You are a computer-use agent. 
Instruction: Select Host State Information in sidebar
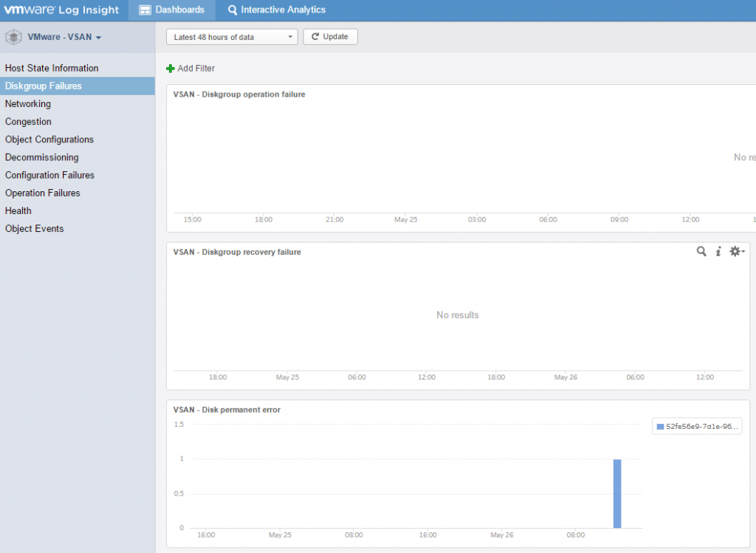[77, 68]
